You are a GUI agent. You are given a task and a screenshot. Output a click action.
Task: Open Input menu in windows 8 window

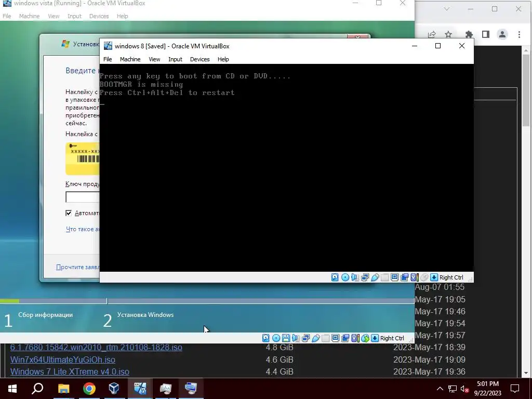175,59
